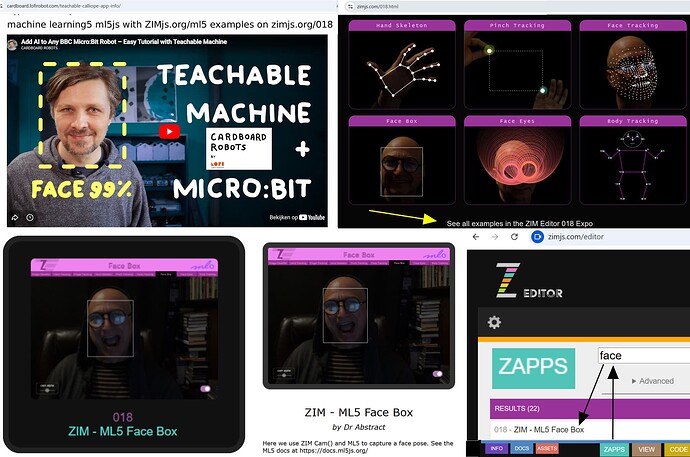Open the Hand Skeleton example thumbnail

click(x=402, y=65)
